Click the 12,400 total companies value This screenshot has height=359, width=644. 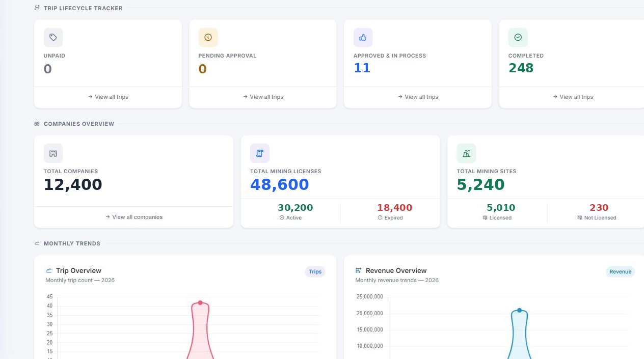(73, 184)
